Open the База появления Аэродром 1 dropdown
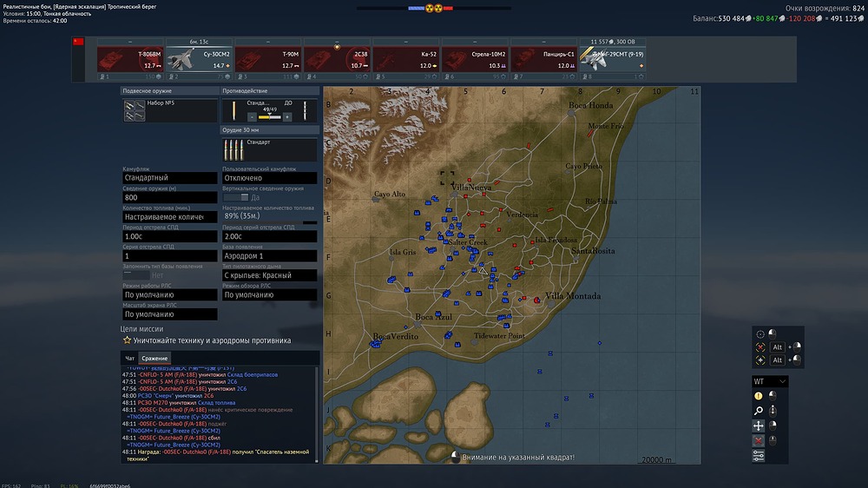Viewport: 868px width, 488px height. 270,256
